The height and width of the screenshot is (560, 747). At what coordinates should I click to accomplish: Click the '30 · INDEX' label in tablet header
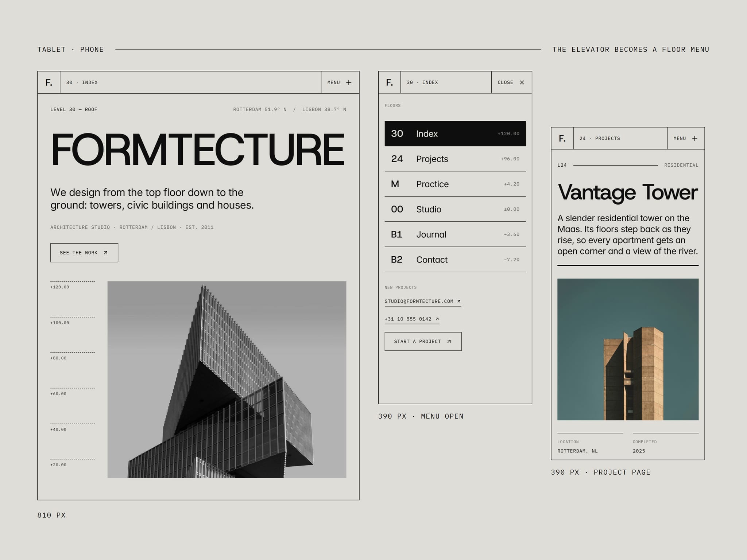tap(82, 83)
